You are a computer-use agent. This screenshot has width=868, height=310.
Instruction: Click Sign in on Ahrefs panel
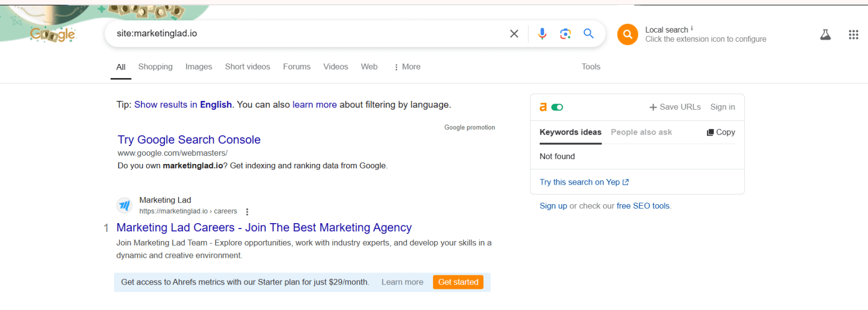tap(723, 107)
